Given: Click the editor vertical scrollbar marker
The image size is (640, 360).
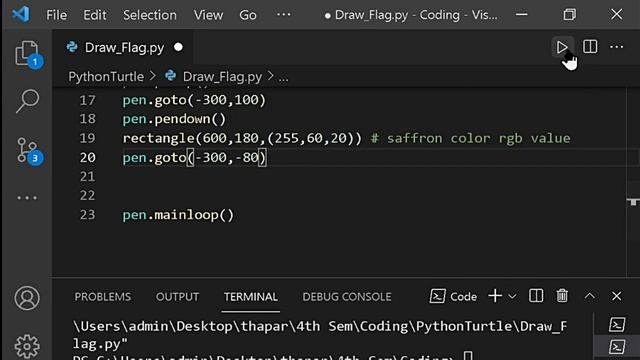Looking at the screenshot, I should 633,202.
